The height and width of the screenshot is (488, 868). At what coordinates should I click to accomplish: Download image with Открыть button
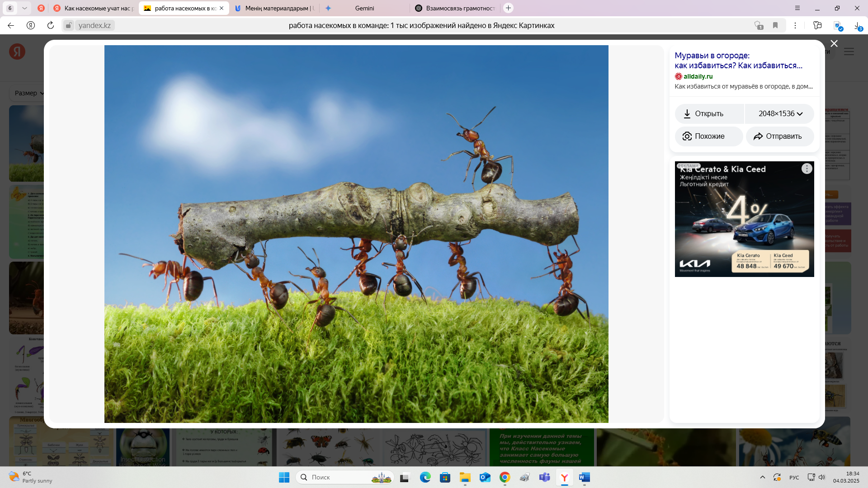709,113
